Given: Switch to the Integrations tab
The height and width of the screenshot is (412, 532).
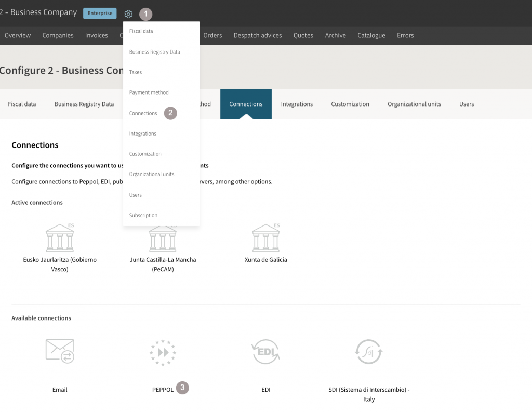Looking at the screenshot, I should click(297, 104).
